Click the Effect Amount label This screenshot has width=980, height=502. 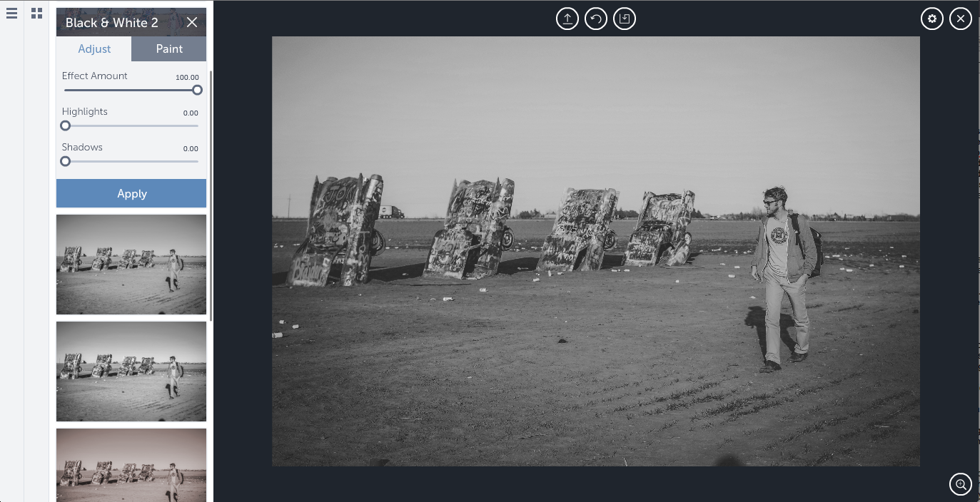pyautogui.click(x=94, y=76)
